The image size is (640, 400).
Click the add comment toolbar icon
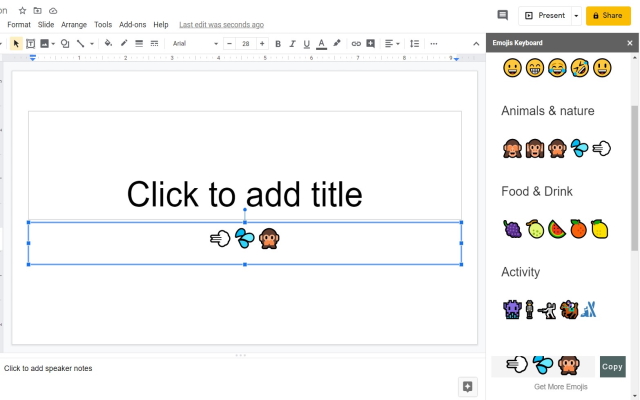pyautogui.click(x=371, y=43)
